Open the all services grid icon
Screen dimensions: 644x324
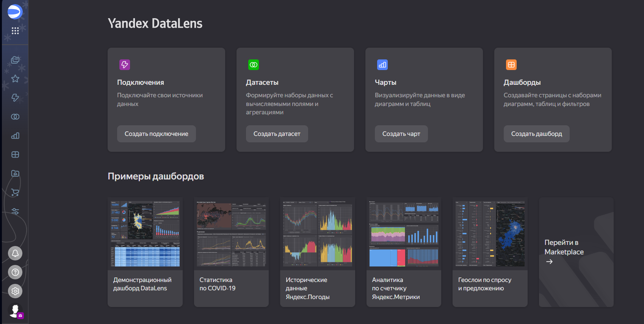pyautogui.click(x=15, y=31)
